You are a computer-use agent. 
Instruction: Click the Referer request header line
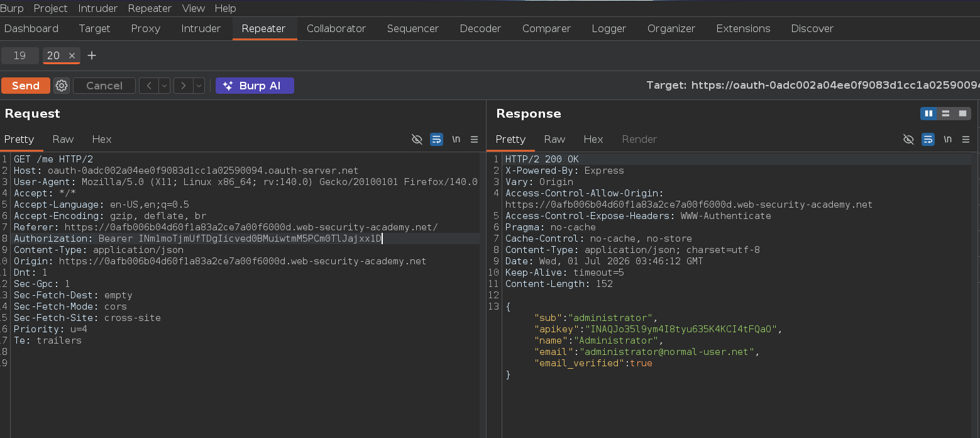tap(226, 227)
